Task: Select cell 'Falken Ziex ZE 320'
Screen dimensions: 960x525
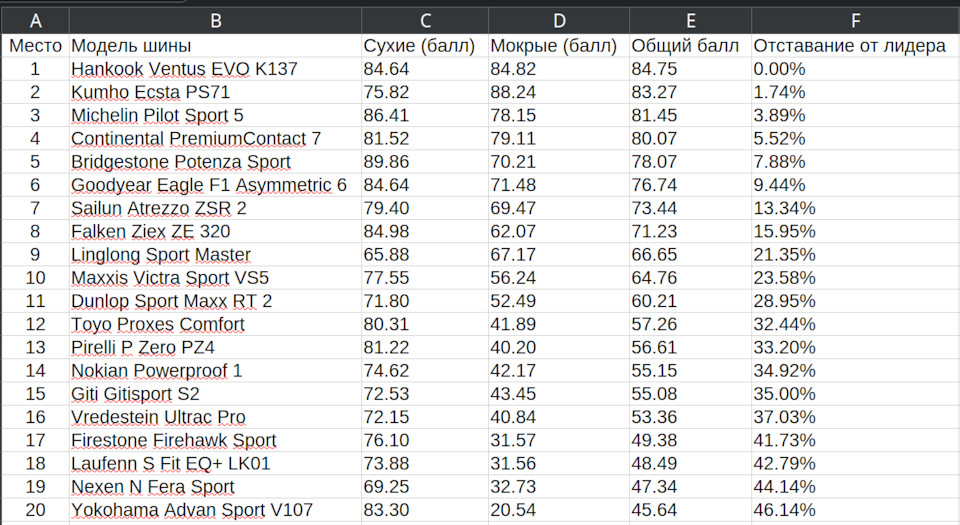Action: point(216,232)
